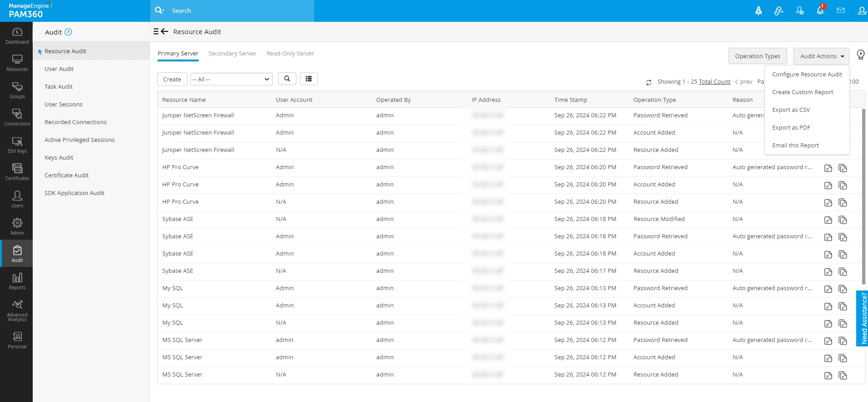Image resolution: width=868 pixels, height=402 pixels.
Task: Click the magnifier search button in toolbar
Action: (287, 79)
